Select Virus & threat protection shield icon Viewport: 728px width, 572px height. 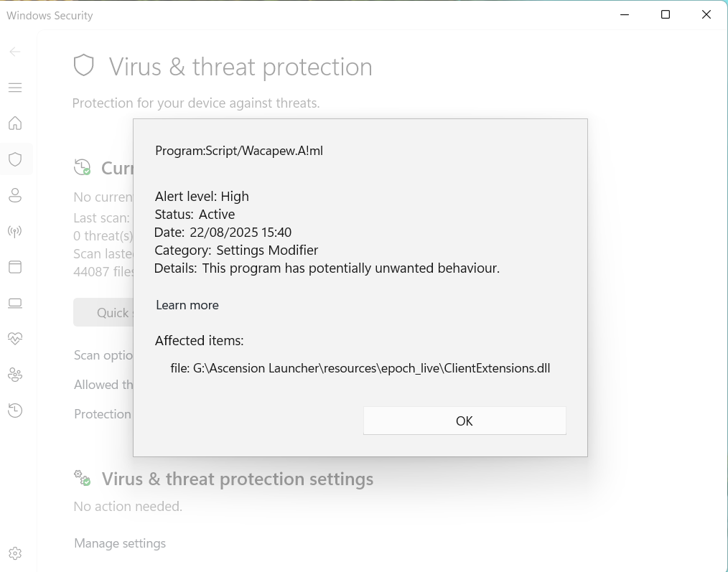(x=15, y=159)
